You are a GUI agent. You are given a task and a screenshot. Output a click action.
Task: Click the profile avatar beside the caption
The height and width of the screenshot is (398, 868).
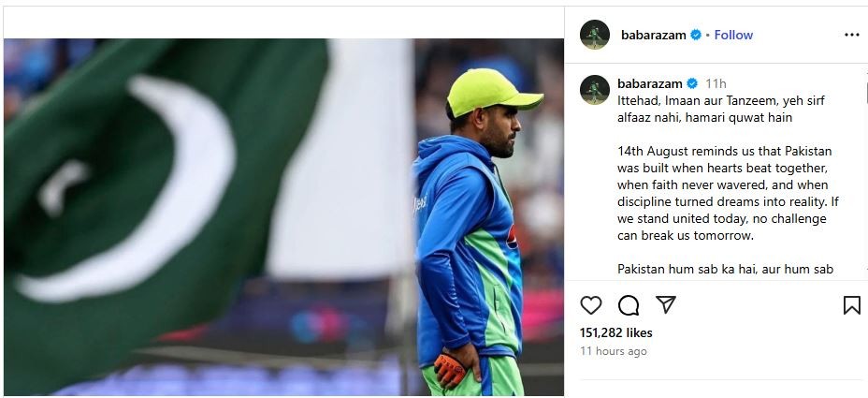595,90
